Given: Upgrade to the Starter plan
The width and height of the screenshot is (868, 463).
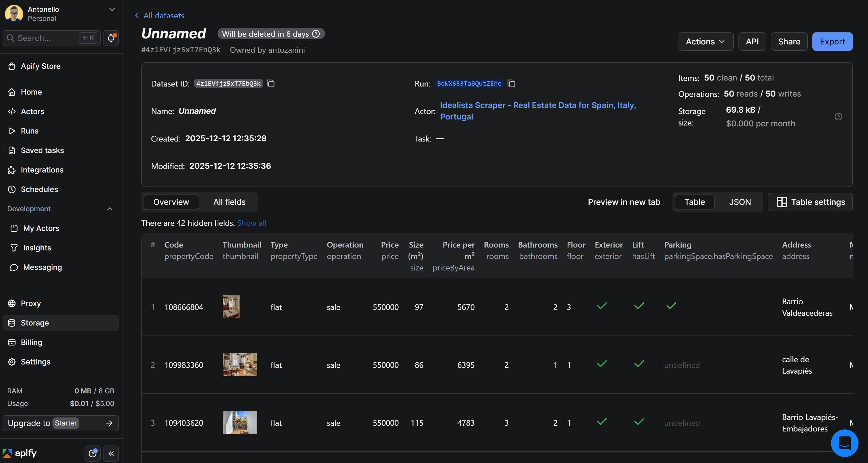Looking at the screenshot, I should click(x=61, y=423).
